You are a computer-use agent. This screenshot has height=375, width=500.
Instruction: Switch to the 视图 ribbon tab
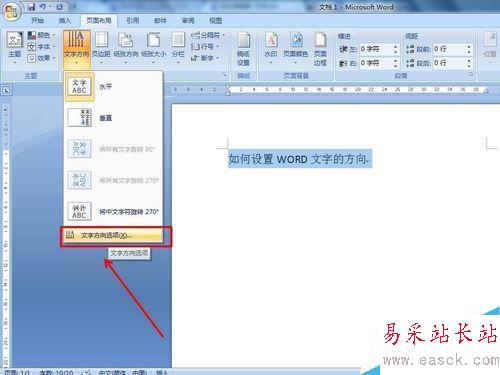(x=215, y=21)
